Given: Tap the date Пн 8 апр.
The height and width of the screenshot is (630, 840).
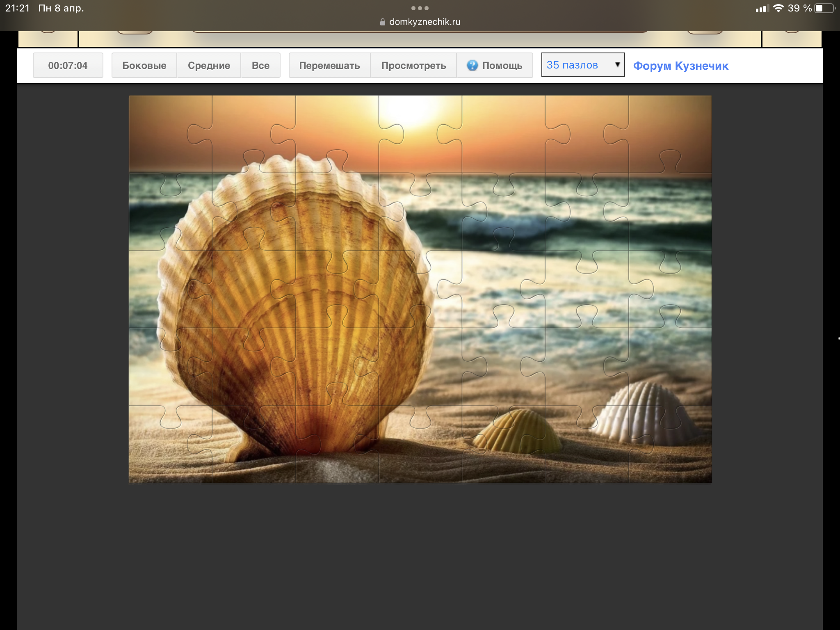Looking at the screenshot, I should [61, 8].
